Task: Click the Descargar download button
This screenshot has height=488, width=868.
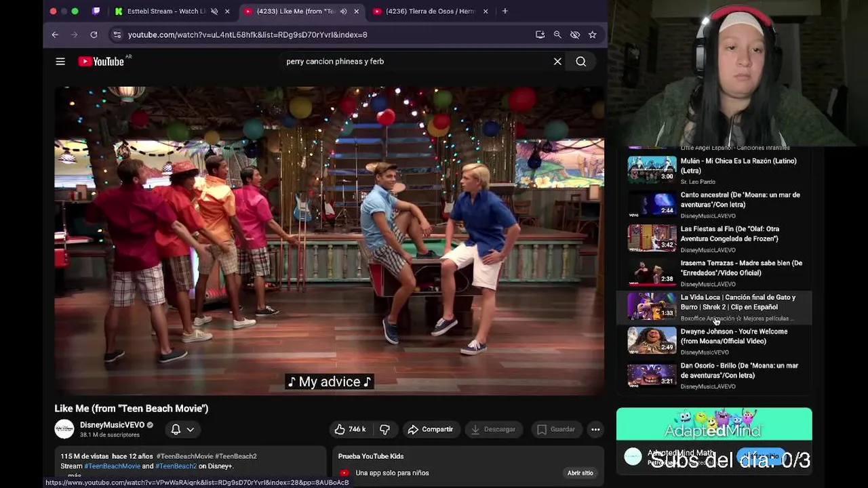Action: [x=493, y=429]
